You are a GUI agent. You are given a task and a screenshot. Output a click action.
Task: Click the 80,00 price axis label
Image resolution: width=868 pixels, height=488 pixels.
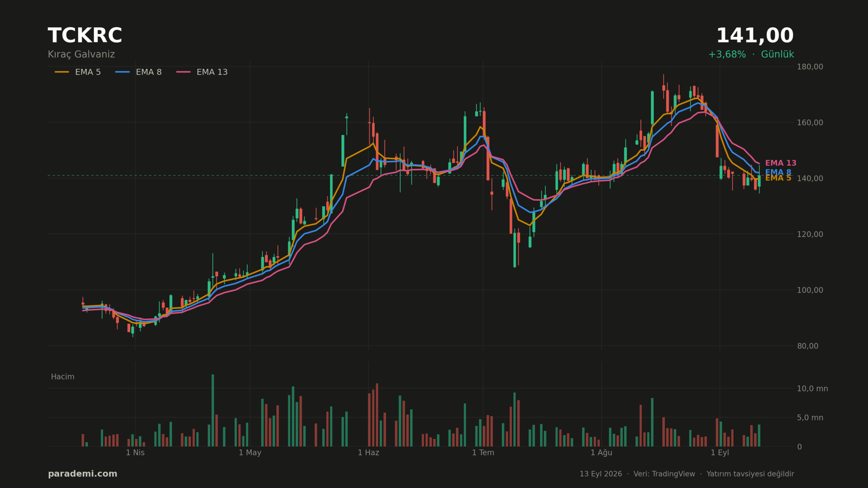pos(808,346)
